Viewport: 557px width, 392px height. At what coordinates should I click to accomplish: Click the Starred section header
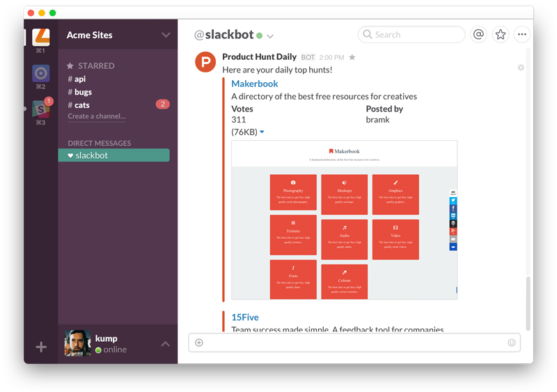91,65
